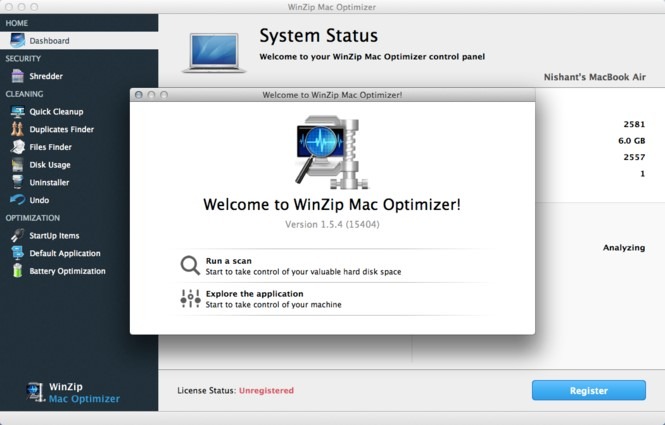The height and width of the screenshot is (425, 665).
Task: Click the magnifying glass Run a scan icon
Action: pyautogui.click(x=190, y=266)
